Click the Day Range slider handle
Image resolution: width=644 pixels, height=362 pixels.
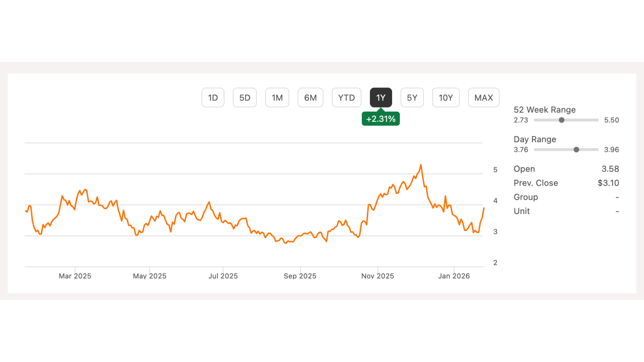tap(576, 149)
